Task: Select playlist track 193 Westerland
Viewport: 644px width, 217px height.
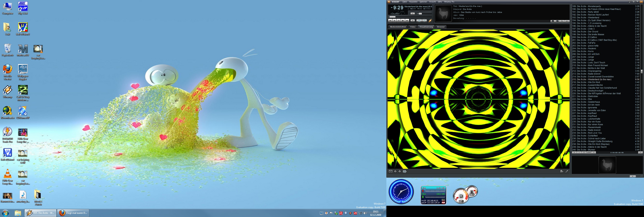Action: 606,17
